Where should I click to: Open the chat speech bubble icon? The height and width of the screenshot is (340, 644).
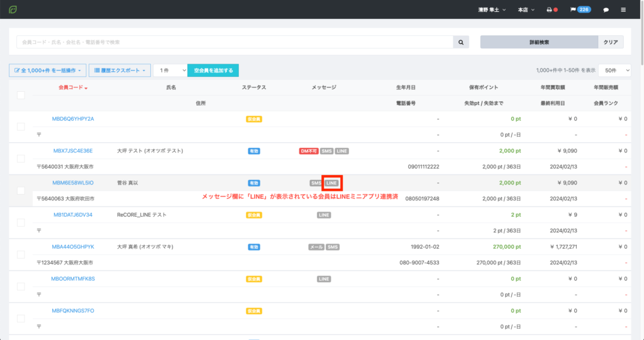coord(606,10)
